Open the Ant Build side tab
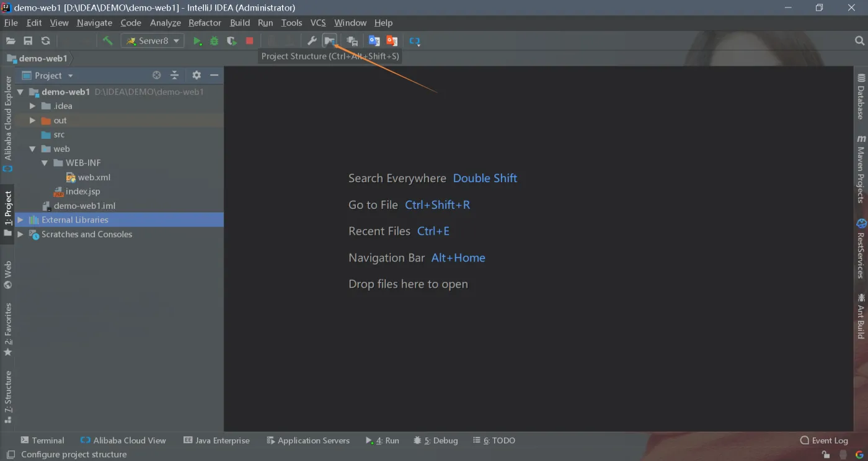Screen dimensions: 868x461 pos(861,316)
